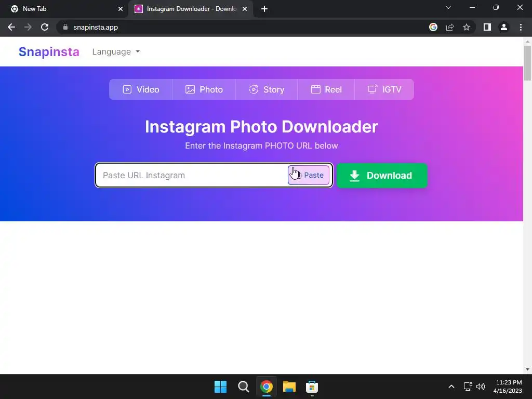Open the tab search chevron

click(x=448, y=7)
